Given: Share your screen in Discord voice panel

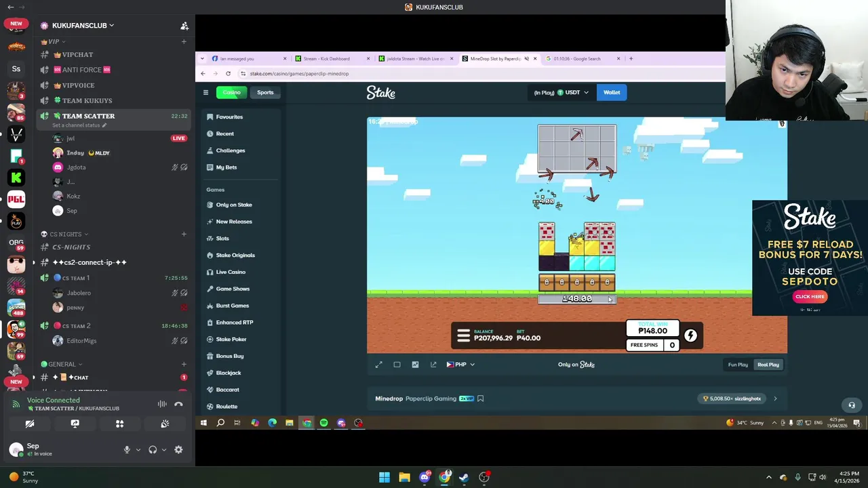Looking at the screenshot, I should click(x=75, y=424).
